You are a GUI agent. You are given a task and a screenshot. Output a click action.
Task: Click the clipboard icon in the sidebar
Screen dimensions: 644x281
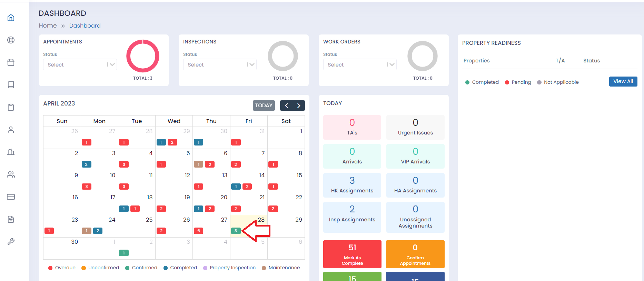coord(11,107)
